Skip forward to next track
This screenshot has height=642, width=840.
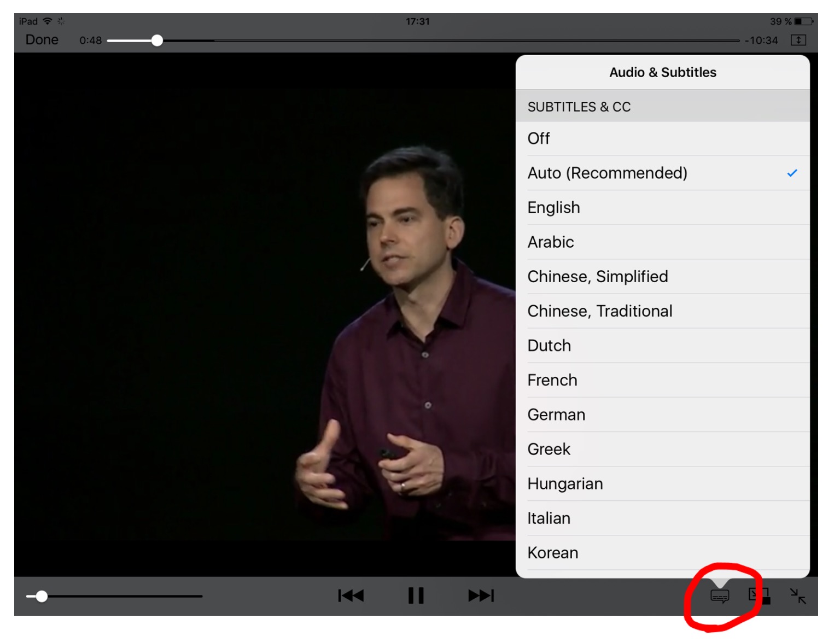coord(481,596)
